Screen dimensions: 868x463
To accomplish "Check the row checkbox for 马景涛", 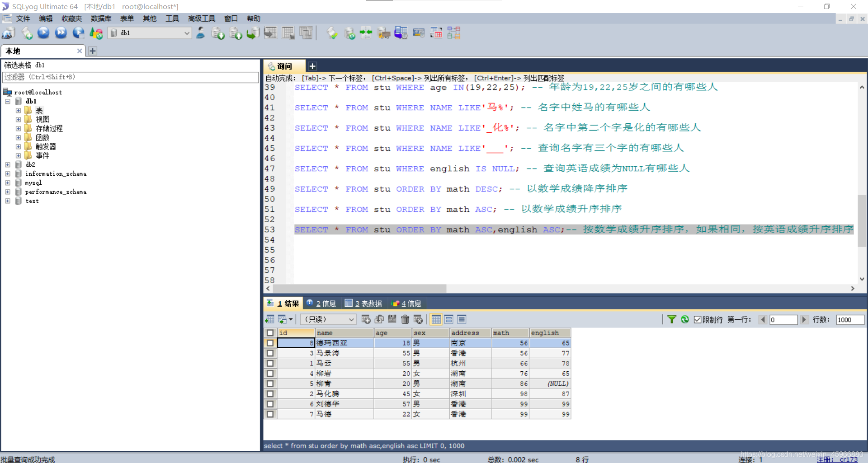I will pyautogui.click(x=270, y=353).
